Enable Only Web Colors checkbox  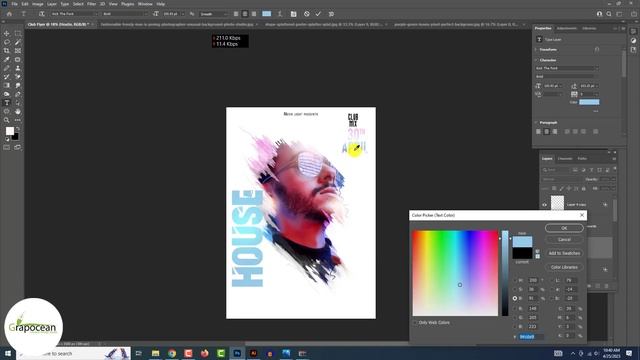point(415,322)
